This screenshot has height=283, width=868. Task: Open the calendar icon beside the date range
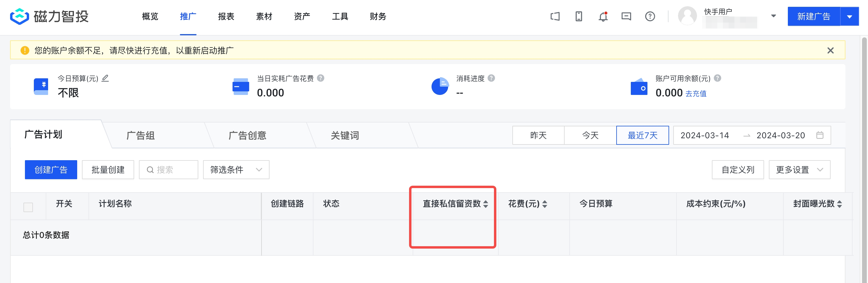click(820, 135)
